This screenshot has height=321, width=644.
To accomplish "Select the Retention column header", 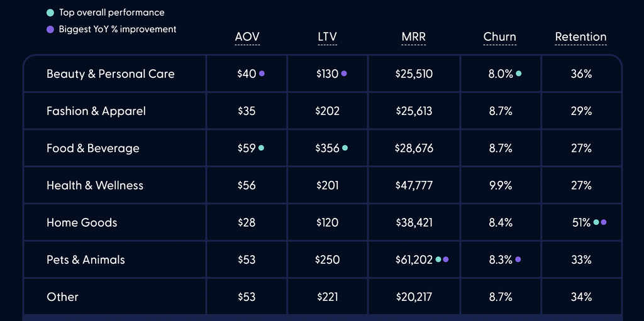I will point(580,37).
